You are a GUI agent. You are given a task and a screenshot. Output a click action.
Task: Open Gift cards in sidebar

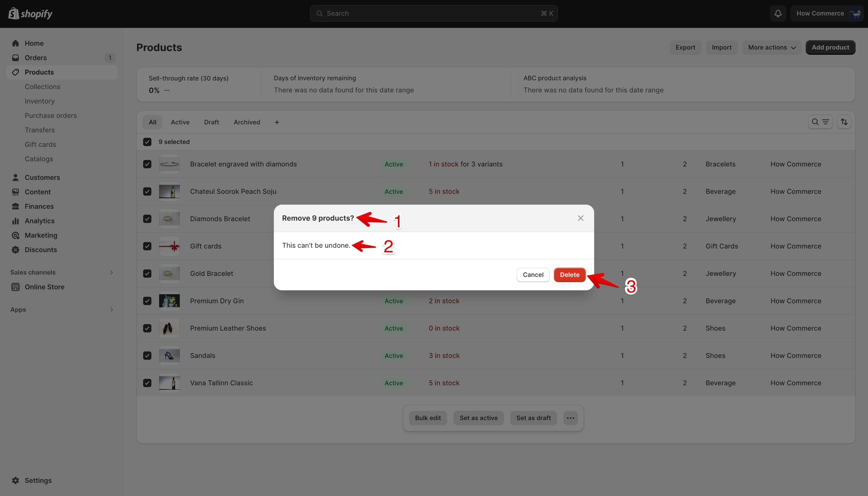click(x=40, y=145)
